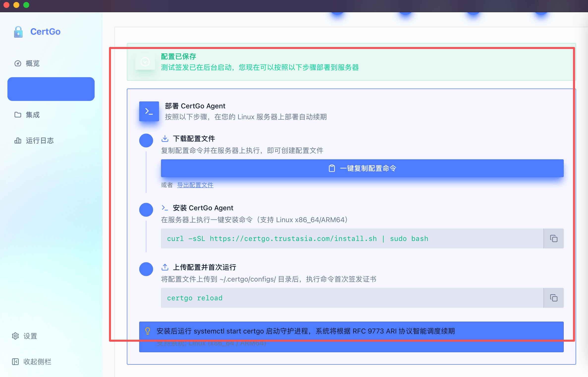Screen dimensions: 588x377
Task: Click the 一键复制配置命令 button
Action: 362,168
